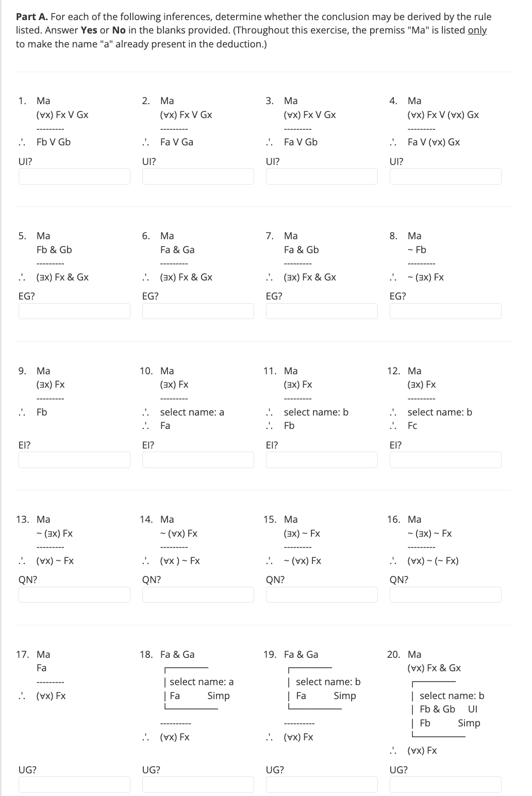Click the EG answer blank for question 5
532x796 pixels.
74,311
